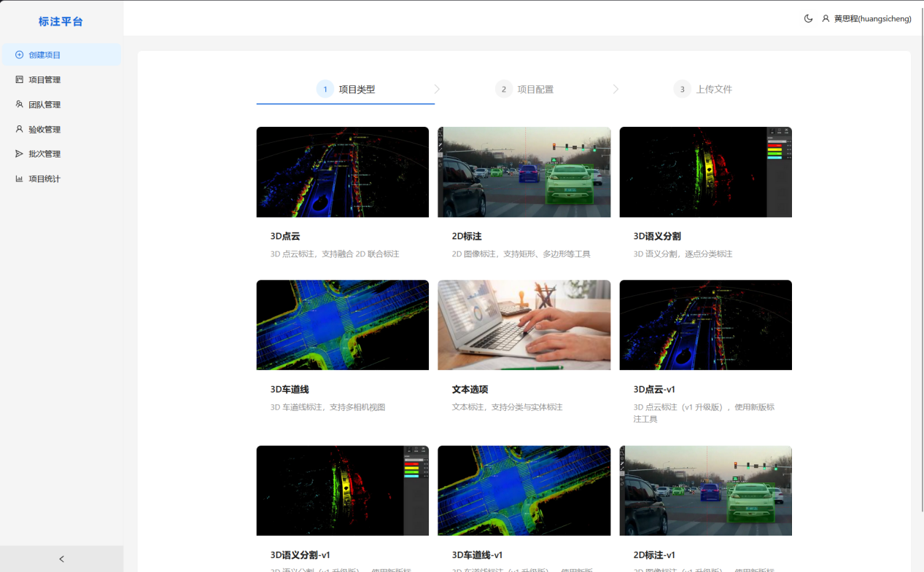Click the 3D车道线 card title
The width and height of the screenshot is (924, 572).
(x=290, y=389)
